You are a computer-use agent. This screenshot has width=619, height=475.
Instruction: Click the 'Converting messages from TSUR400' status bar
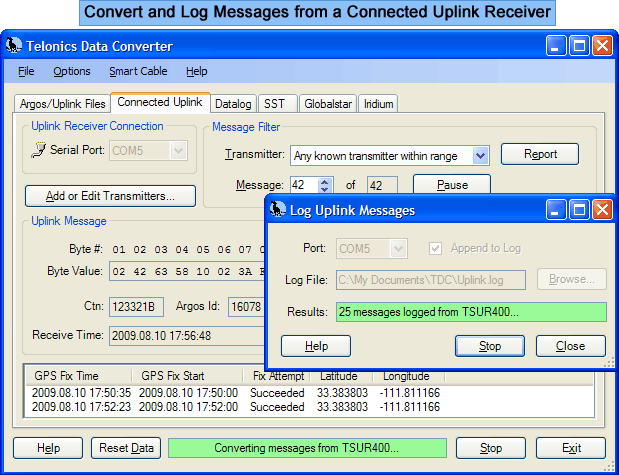click(x=307, y=448)
